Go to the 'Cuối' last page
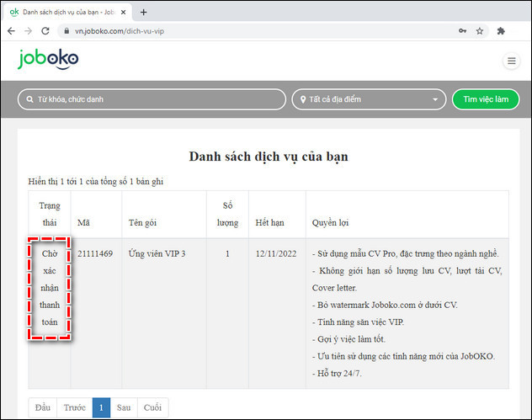Viewport: 532px width, 420px height. pyautogui.click(x=152, y=408)
